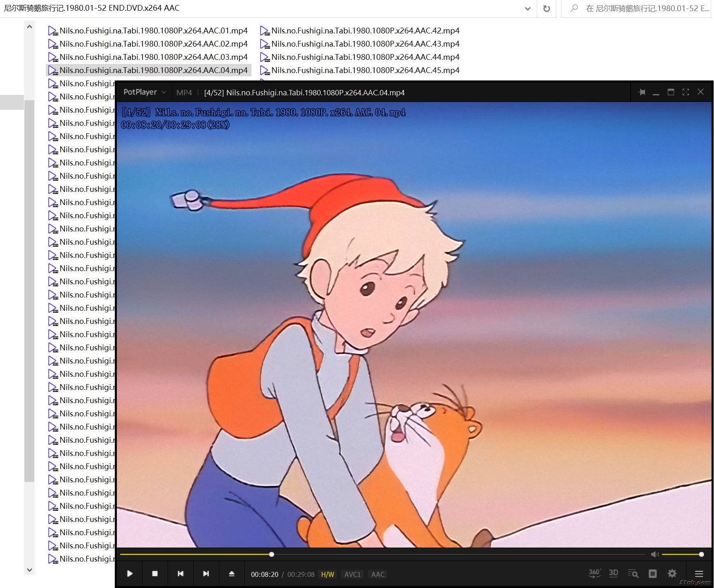Click the video icon of AAC.03.mp4

tap(53, 57)
